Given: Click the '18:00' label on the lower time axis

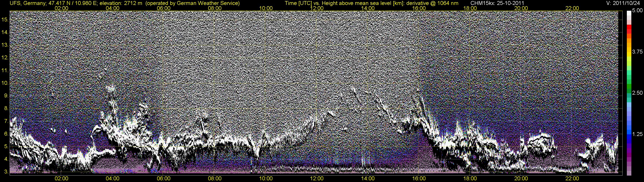Looking at the screenshot, I should 470,179.
